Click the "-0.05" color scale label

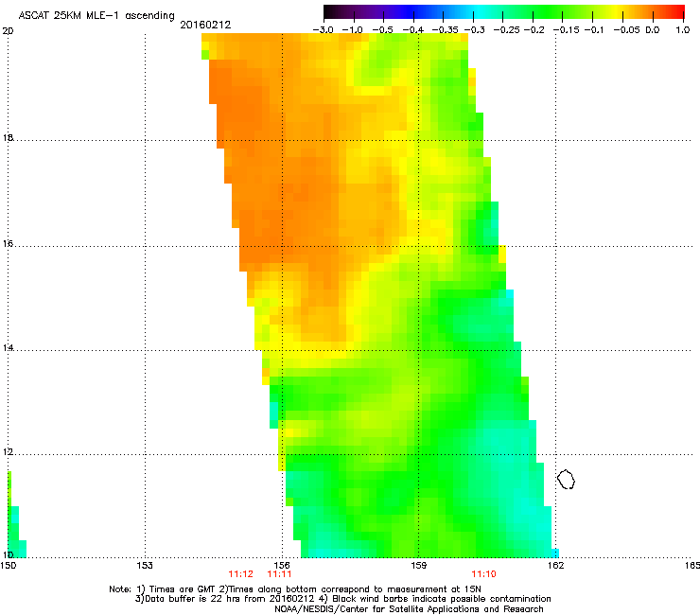(627, 30)
